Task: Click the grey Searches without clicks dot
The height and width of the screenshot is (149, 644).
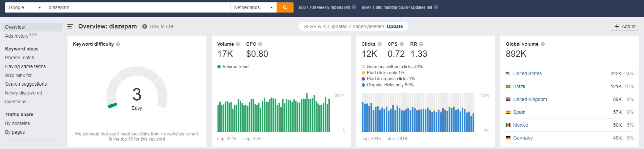Action: point(363,67)
